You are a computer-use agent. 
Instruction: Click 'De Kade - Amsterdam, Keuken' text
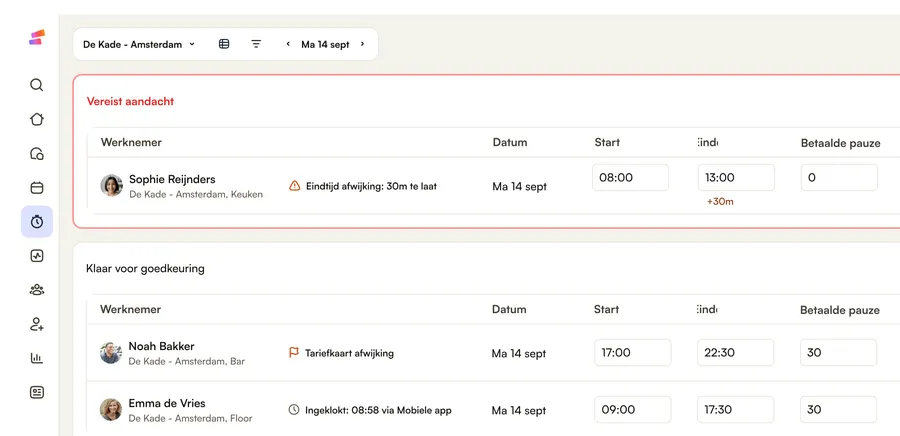pos(196,194)
